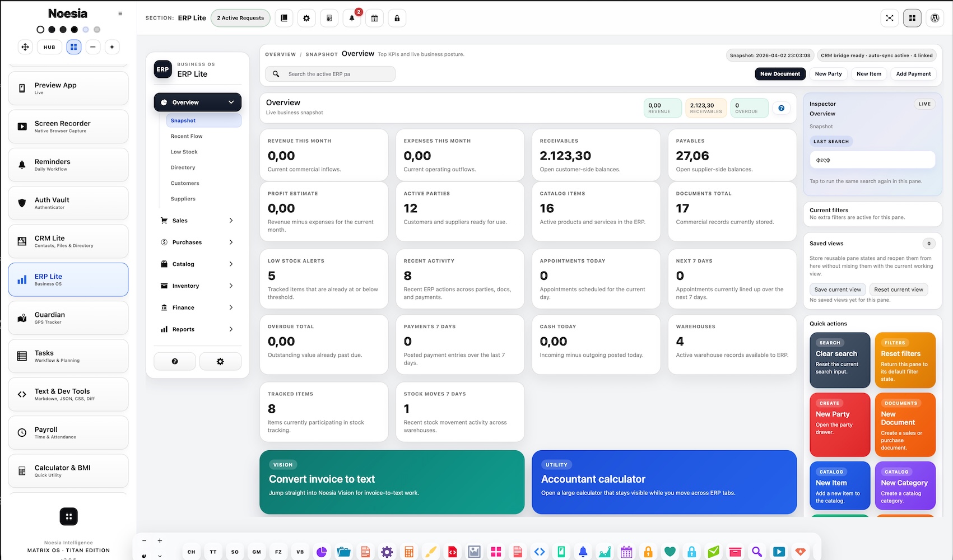Open the CRM Lite app in sidebar
The height and width of the screenshot is (560, 953).
click(x=68, y=241)
